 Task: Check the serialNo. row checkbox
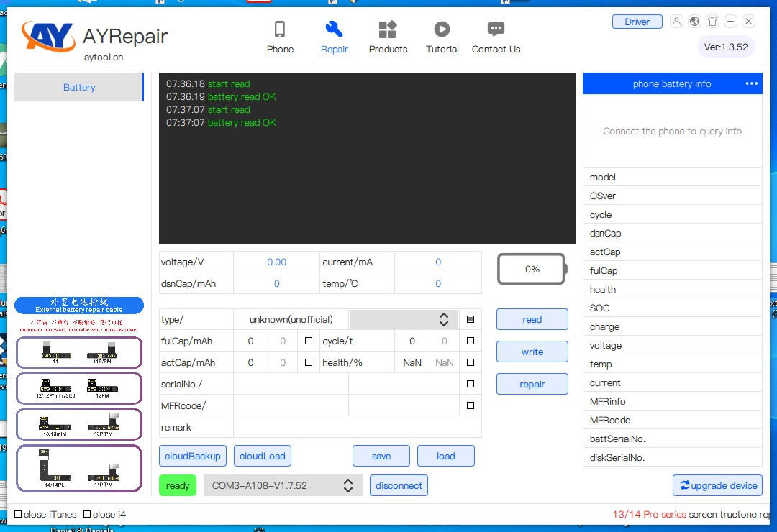pos(471,384)
